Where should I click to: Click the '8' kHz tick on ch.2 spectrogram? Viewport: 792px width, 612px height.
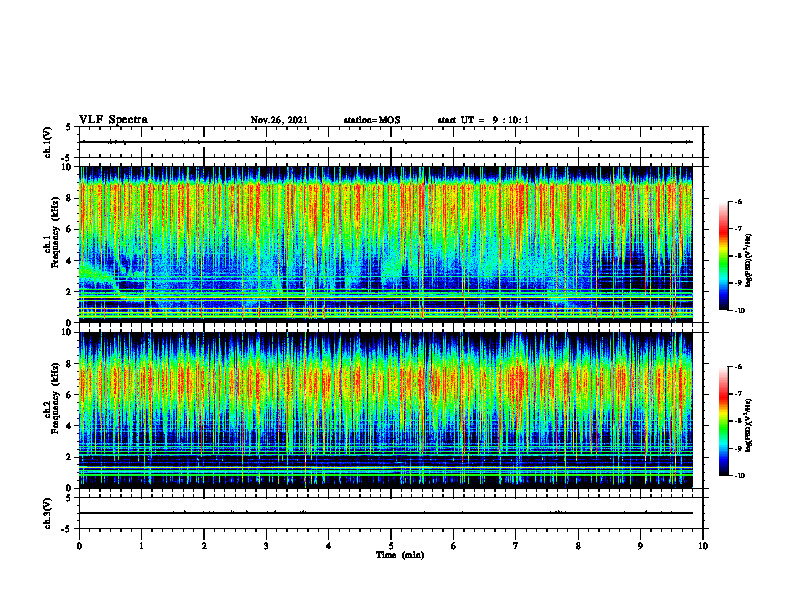(70, 364)
